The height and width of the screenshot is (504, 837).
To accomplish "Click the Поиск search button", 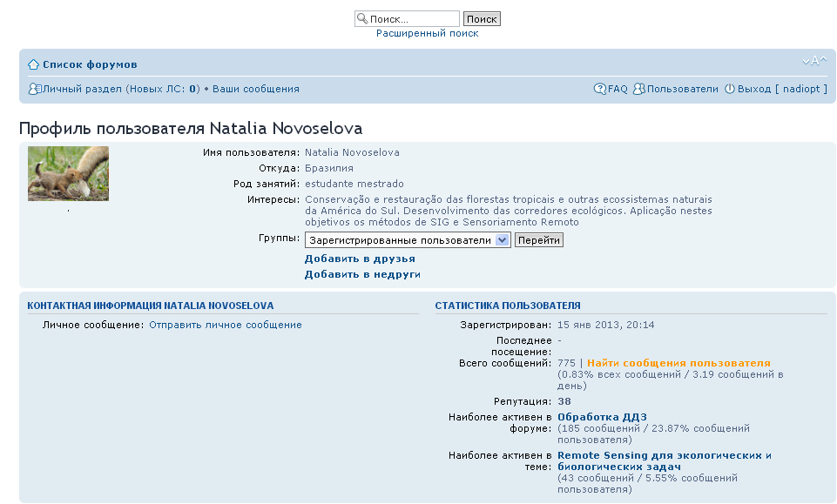I will click(x=482, y=18).
